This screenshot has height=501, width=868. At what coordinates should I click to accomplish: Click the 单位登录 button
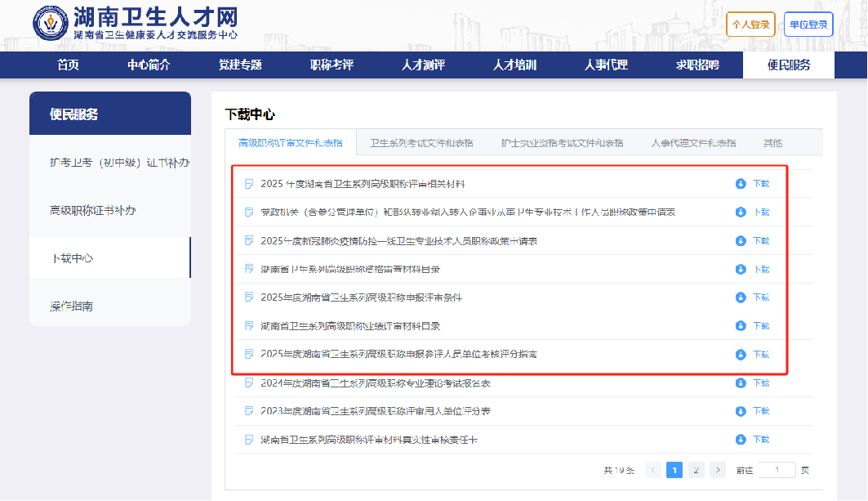click(808, 25)
